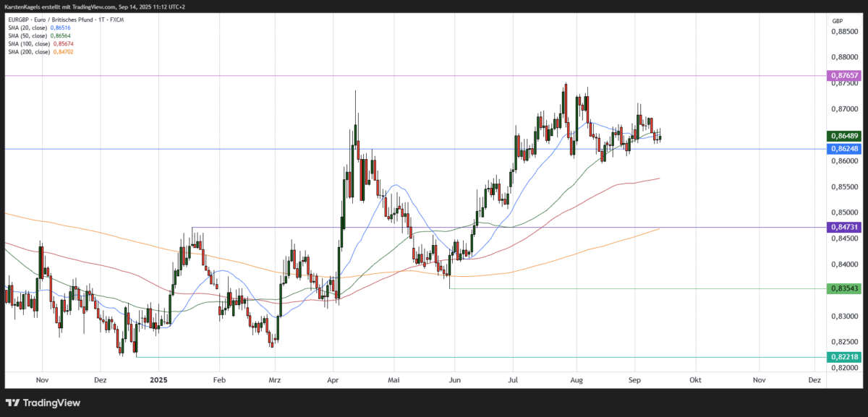This screenshot has width=868, height=417.
Task: Click the blue SMA 20 value 0,86516
Action: pos(61,27)
